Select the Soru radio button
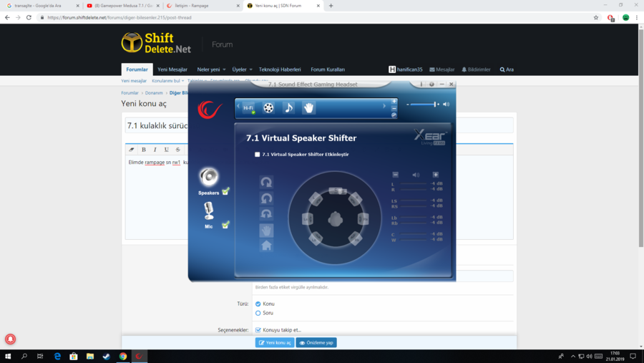644x363 pixels. [x=258, y=313]
